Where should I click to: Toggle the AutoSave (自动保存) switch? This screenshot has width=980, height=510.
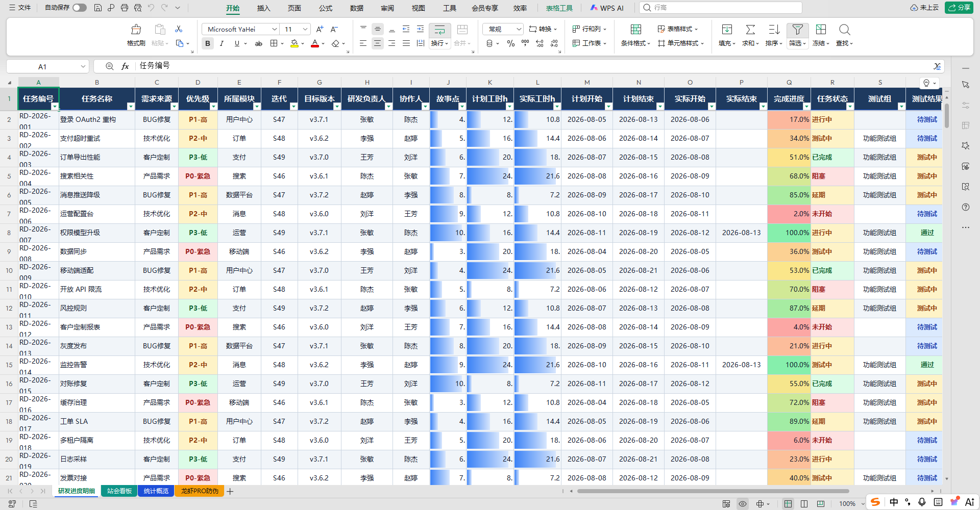point(80,8)
